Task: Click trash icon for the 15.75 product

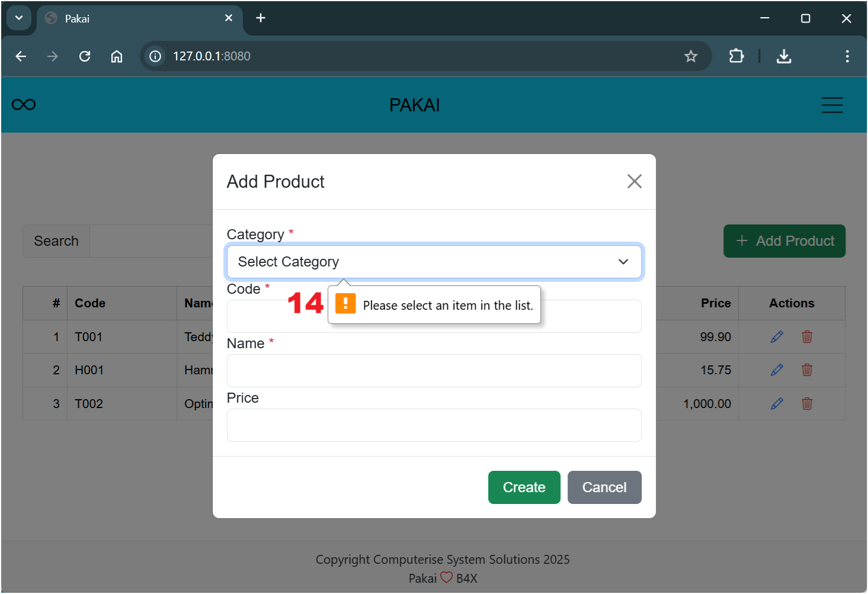Action: tap(807, 370)
